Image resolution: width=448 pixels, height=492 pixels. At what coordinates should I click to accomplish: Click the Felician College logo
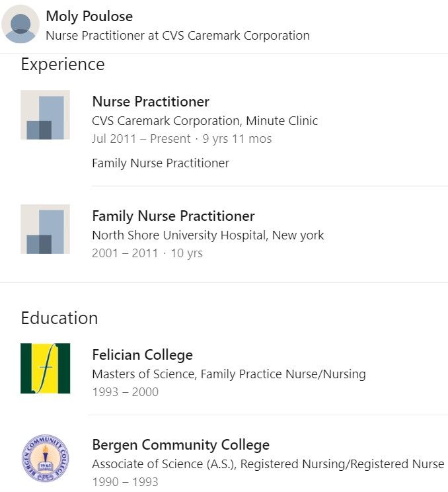(x=45, y=368)
